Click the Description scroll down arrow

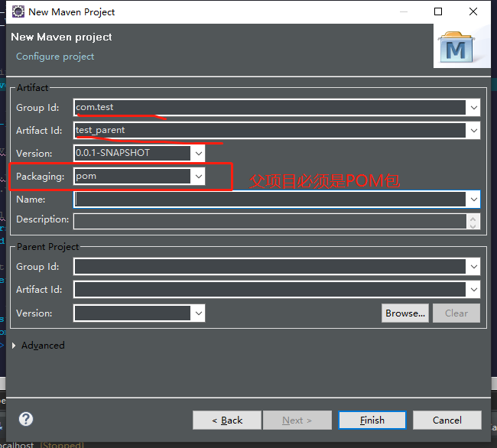(x=473, y=226)
